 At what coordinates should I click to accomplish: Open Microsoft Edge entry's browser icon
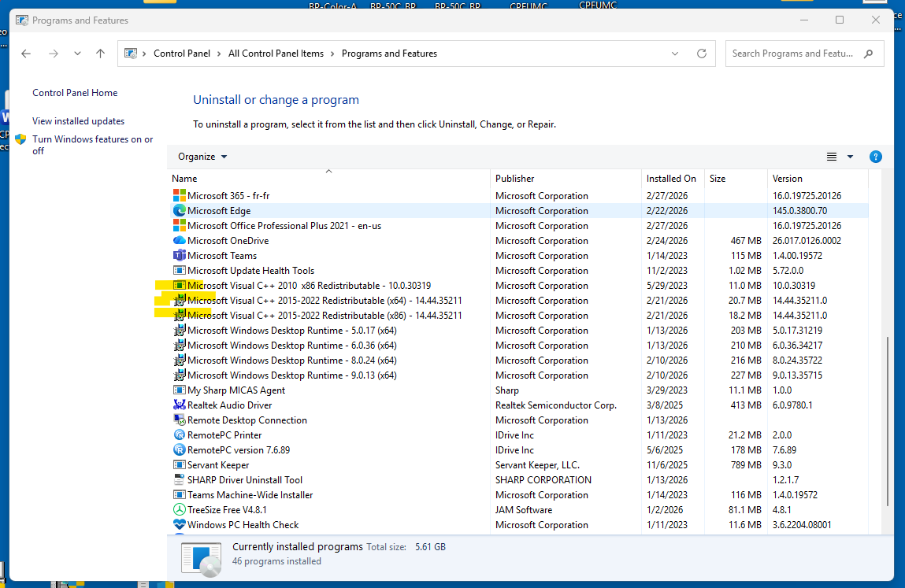pos(180,210)
